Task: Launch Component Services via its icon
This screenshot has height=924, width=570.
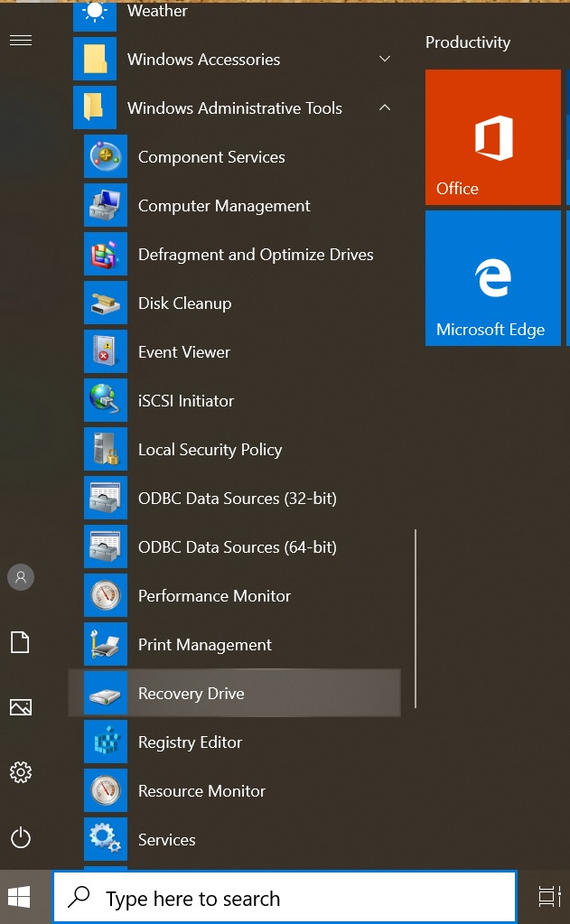Action: click(106, 157)
